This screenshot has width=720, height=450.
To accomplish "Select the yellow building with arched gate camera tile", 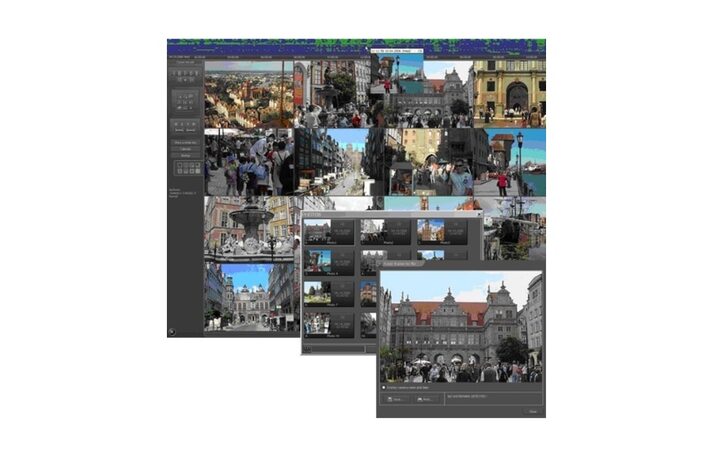I will (x=509, y=94).
